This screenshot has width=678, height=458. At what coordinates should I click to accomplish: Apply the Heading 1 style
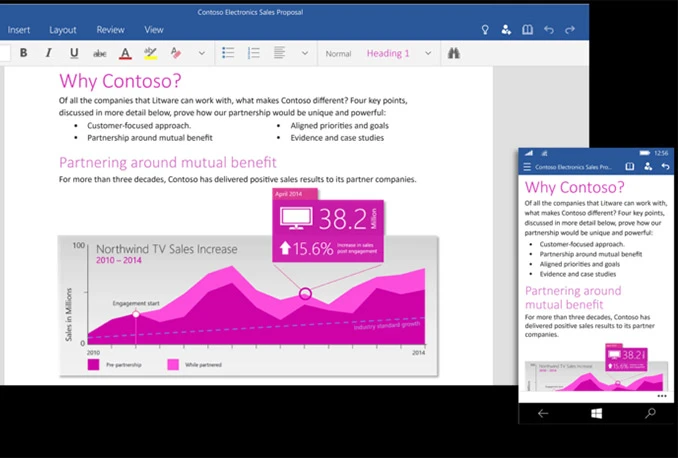click(388, 53)
